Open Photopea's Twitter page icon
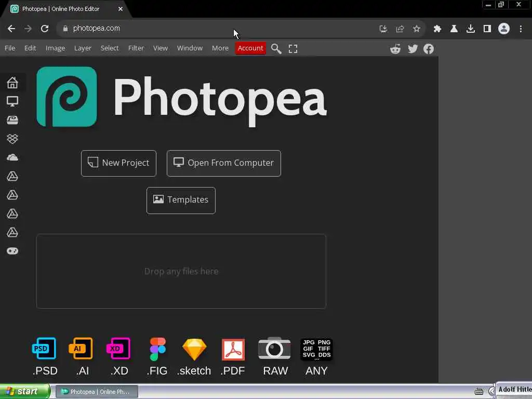The height and width of the screenshot is (399, 532). click(x=413, y=49)
